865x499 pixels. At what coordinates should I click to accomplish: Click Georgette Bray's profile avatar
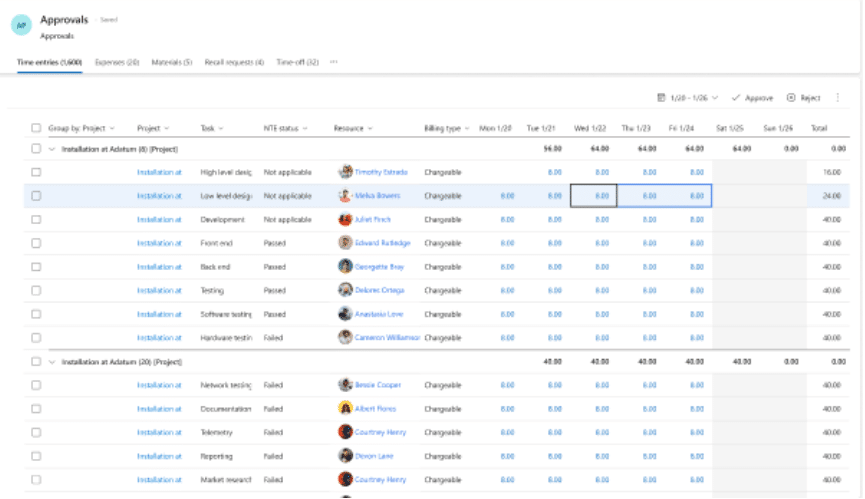pos(346,266)
